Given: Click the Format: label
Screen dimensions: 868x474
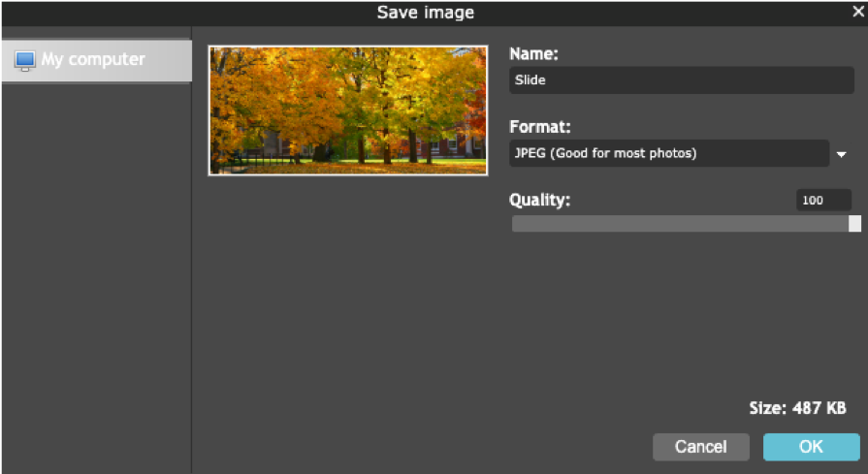Looking at the screenshot, I should tap(540, 127).
